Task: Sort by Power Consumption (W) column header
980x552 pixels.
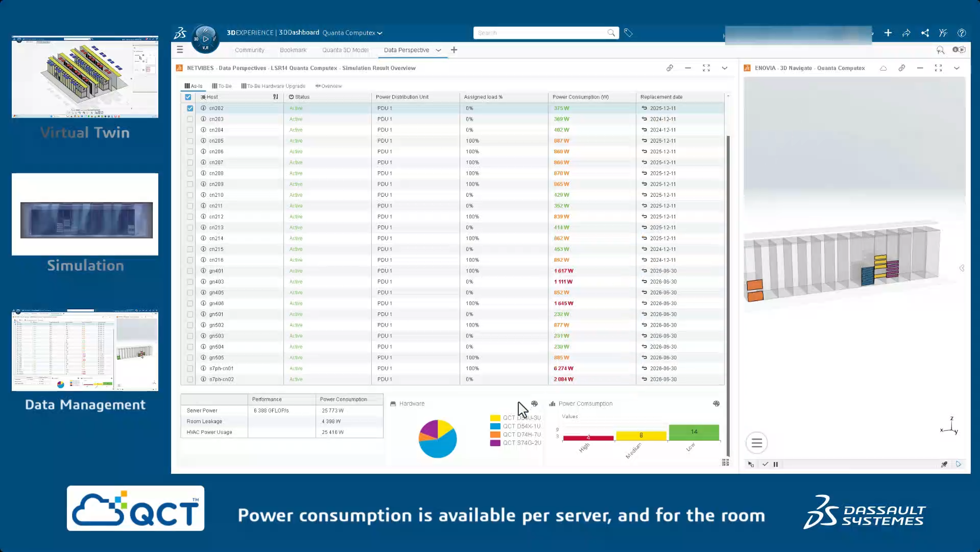Action: pos(580,97)
